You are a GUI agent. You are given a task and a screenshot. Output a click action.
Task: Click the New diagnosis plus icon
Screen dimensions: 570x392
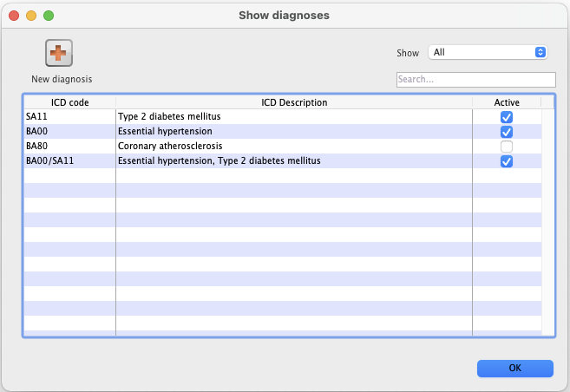[59, 54]
